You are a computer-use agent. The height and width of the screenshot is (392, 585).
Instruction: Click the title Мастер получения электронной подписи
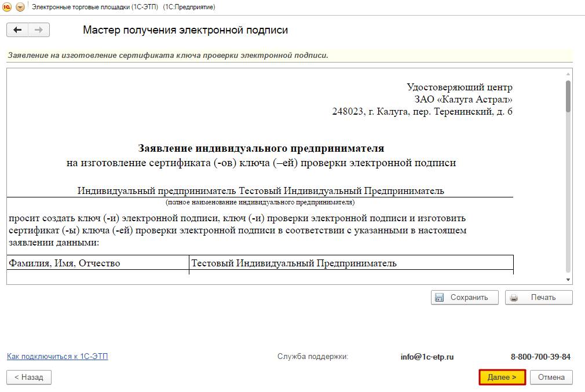pyautogui.click(x=185, y=30)
